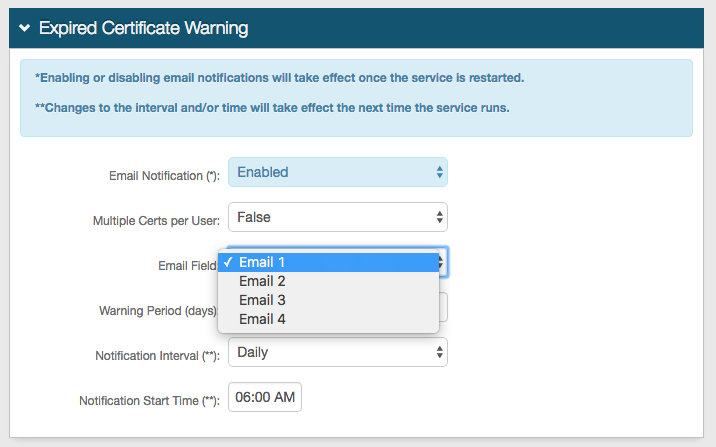
Task: Click the Notification Start Time field
Action: coord(265,397)
